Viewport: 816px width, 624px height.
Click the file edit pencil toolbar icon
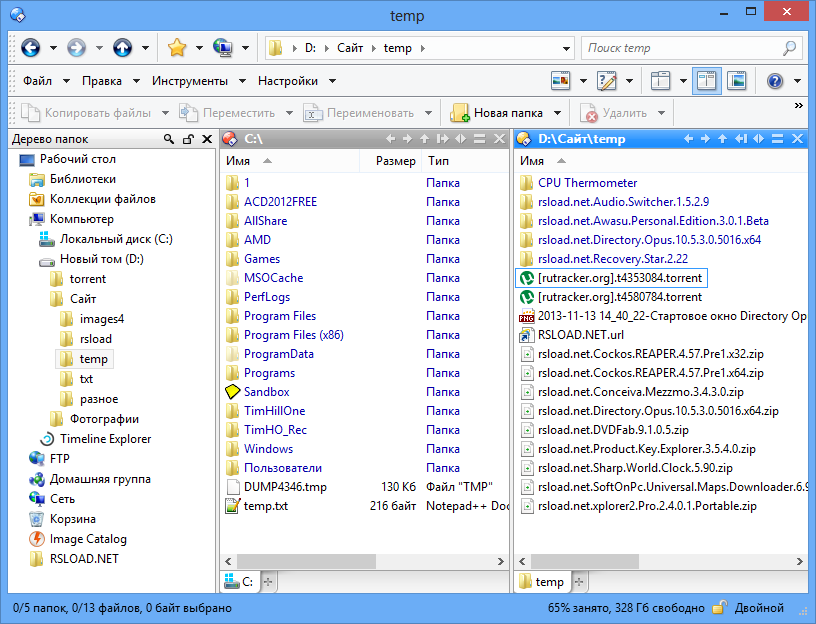coord(606,81)
